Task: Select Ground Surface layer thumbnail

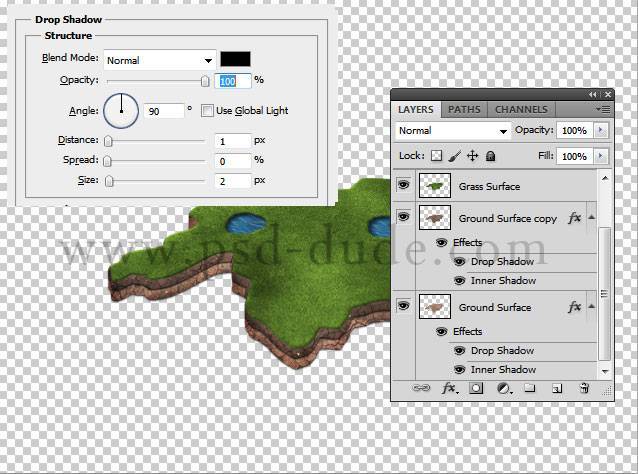Action: coord(435,306)
